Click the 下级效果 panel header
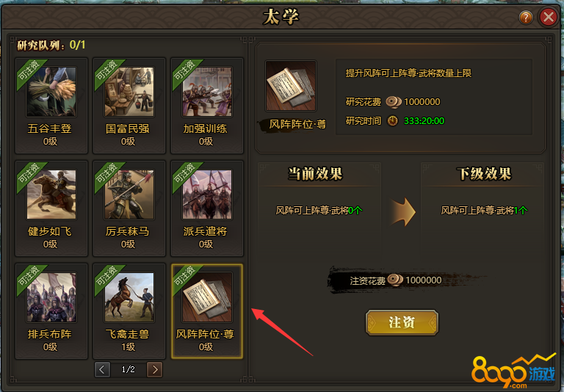Image resolution: width=564 pixels, height=392 pixels. [x=484, y=174]
